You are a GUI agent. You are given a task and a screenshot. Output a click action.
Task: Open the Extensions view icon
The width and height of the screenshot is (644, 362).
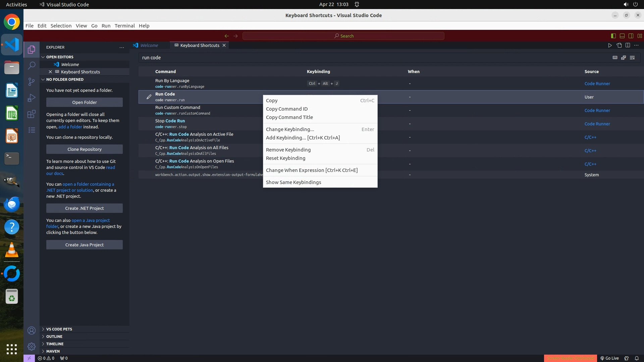(x=32, y=114)
